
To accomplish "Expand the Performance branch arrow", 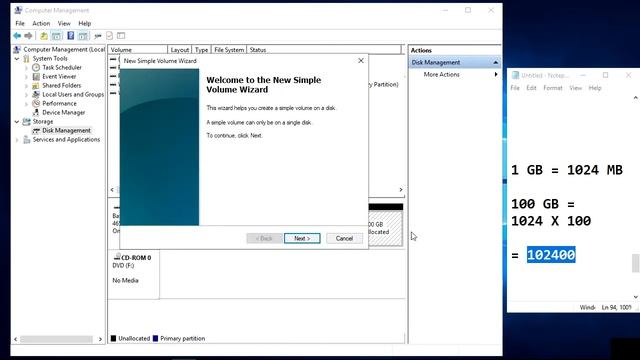I will pos(26,103).
